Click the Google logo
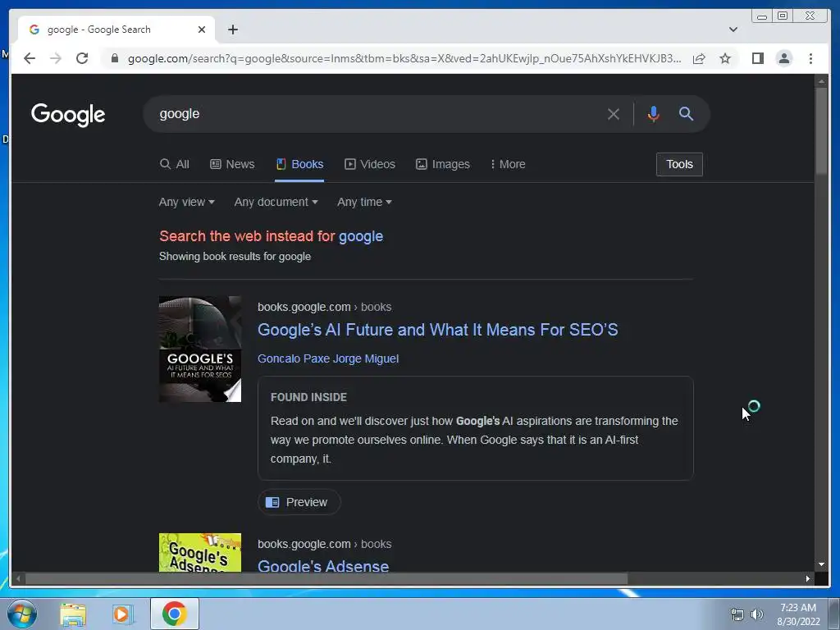 coord(68,115)
